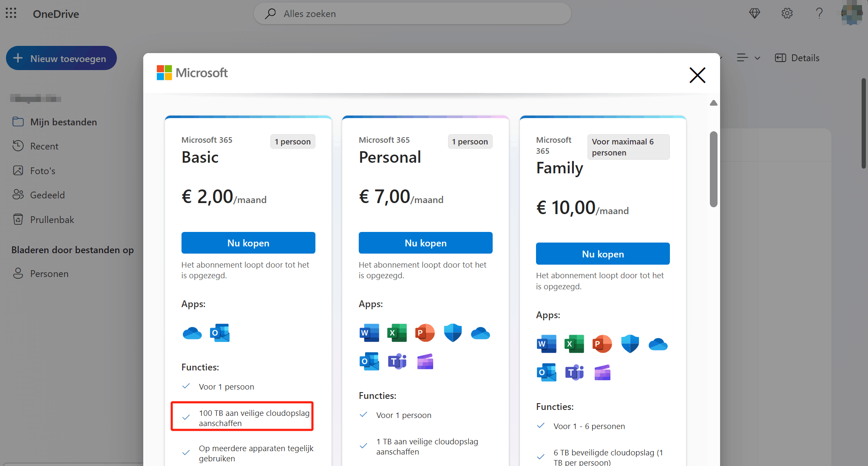Click the Alles zoeken search field
This screenshot has width=868, height=466.
tap(412, 14)
